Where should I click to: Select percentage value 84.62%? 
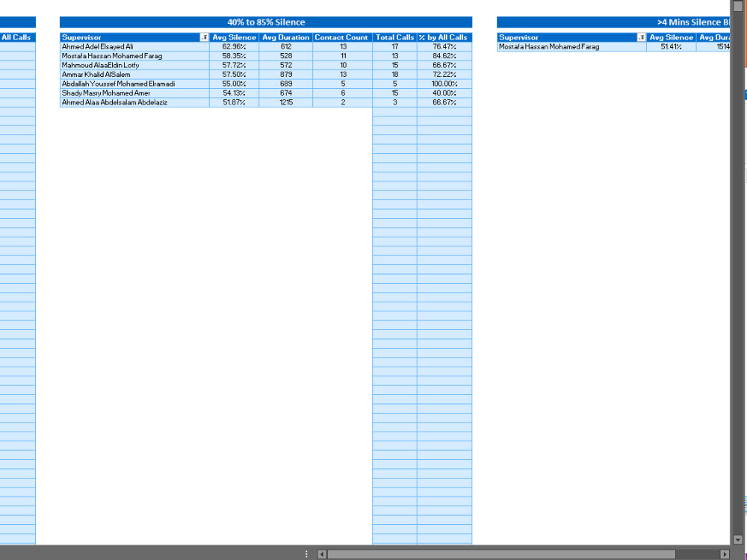pos(444,56)
